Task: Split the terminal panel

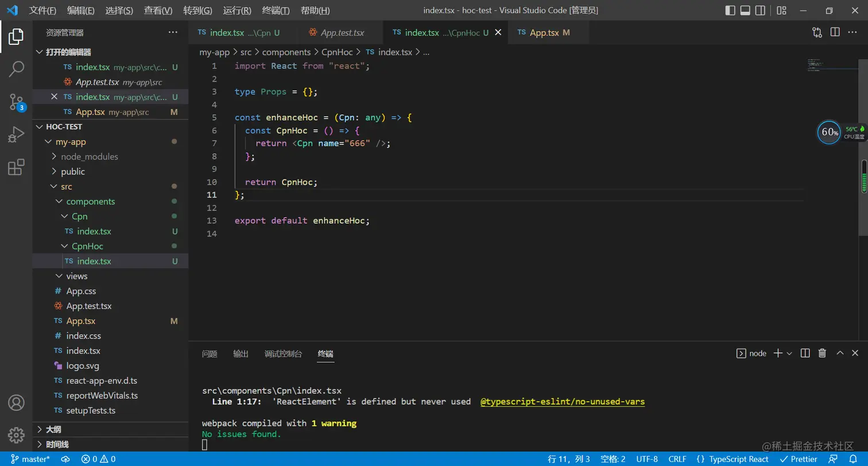Action: pyautogui.click(x=805, y=353)
